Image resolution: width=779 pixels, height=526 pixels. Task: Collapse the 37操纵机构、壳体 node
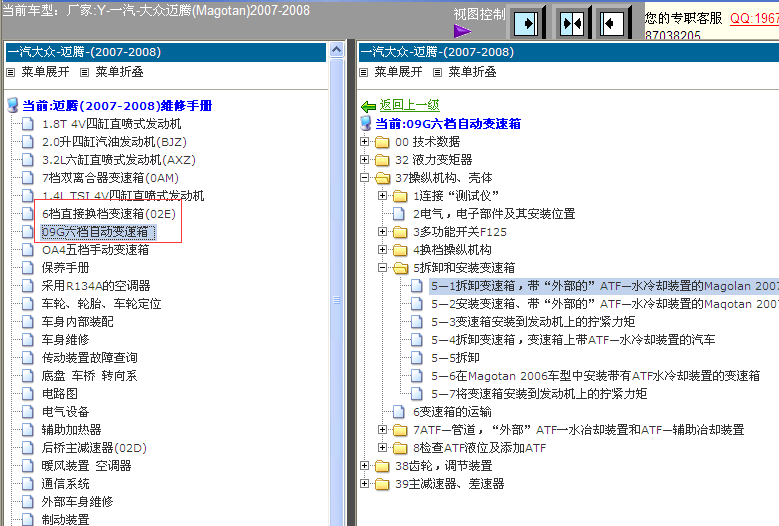[x=365, y=177]
